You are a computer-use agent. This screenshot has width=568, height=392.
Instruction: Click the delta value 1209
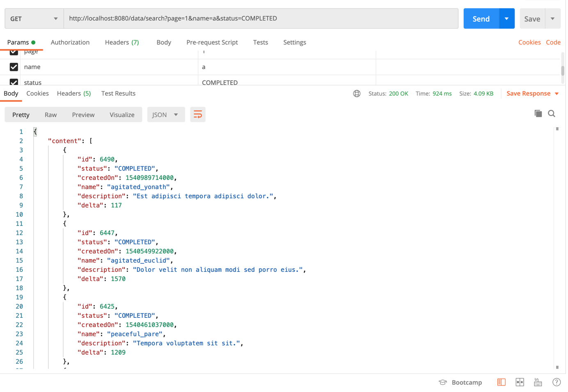coord(118,353)
